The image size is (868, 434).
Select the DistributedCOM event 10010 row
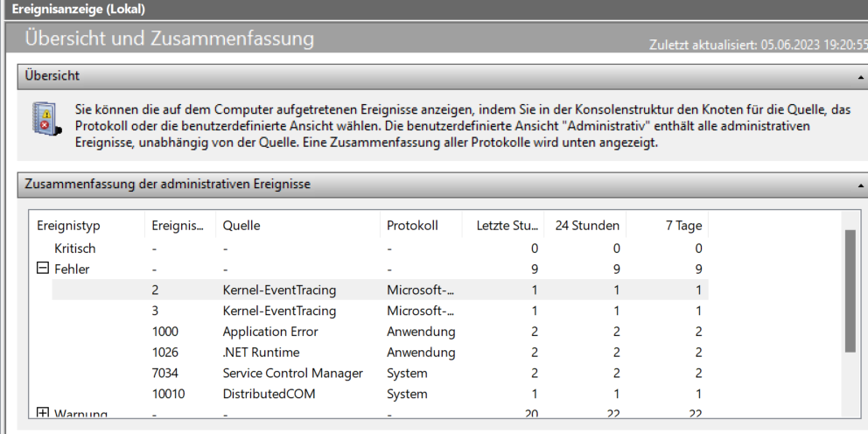click(267, 395)
